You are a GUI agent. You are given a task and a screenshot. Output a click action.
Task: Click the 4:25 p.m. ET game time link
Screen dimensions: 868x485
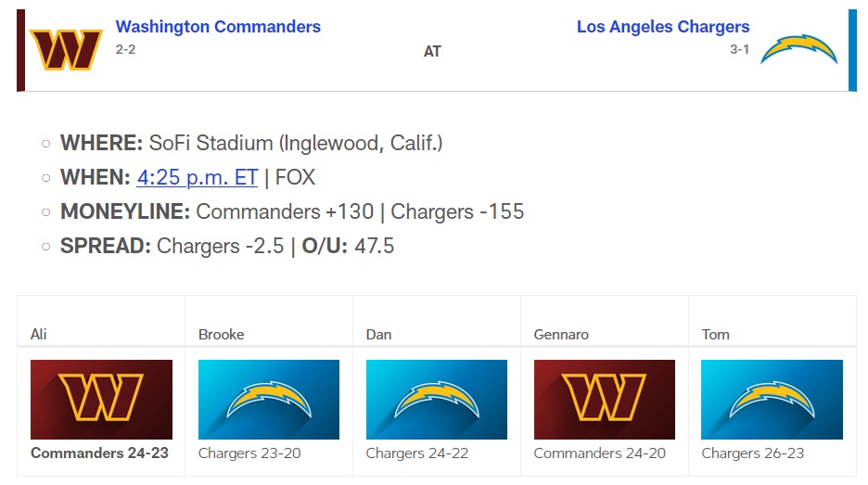(x=198, y=177)
